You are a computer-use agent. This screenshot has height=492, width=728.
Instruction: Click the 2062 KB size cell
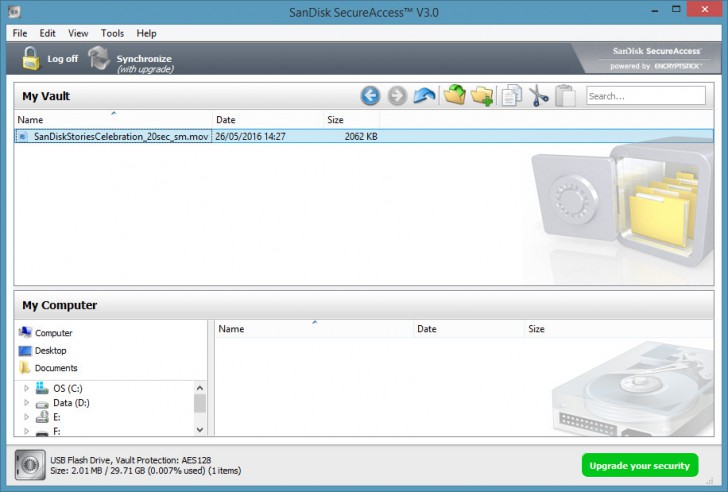[x=361, y=136]
